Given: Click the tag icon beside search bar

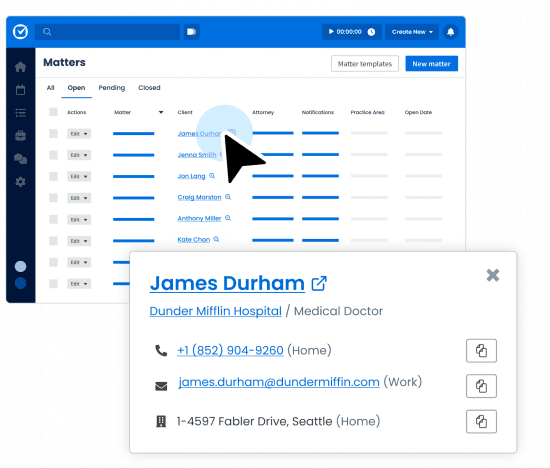Looking at the screenshot, I should (192, 32).
